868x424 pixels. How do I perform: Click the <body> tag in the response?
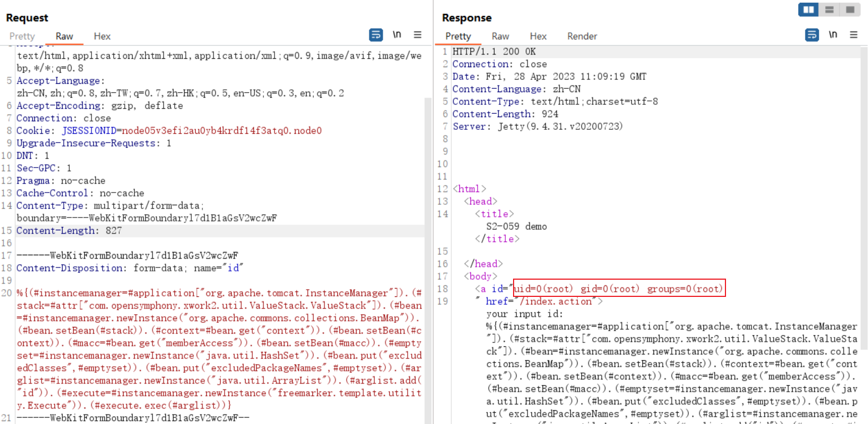coord(480,276)
